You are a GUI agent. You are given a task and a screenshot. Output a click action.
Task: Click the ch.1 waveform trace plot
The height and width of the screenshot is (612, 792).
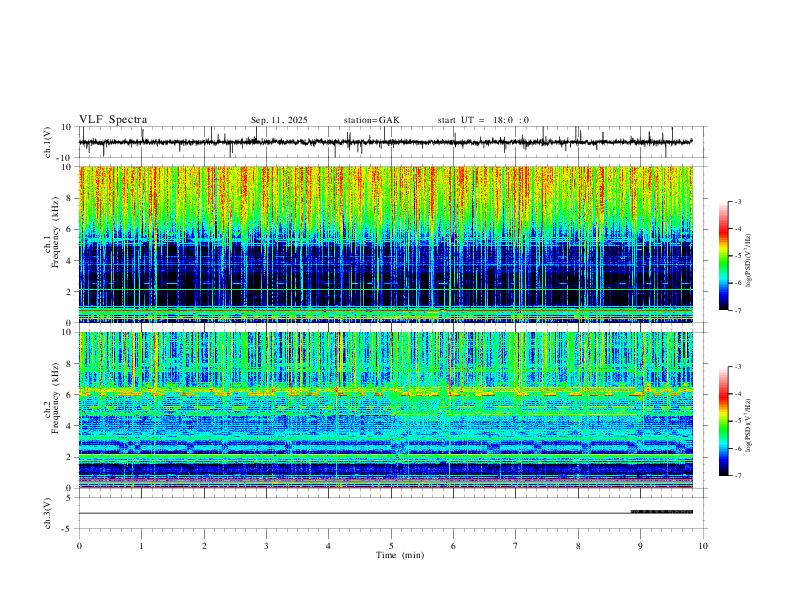[x=386, y=142]
